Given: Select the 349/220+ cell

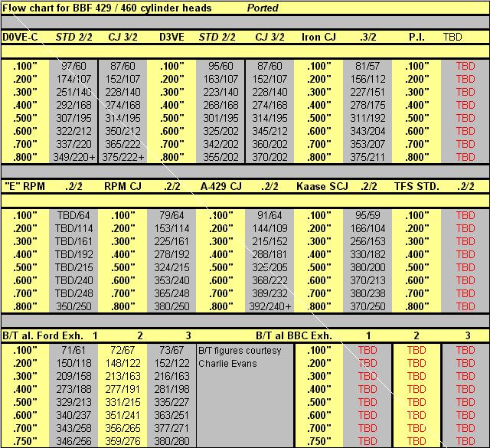Looking at the screenshot, I should pyautogui.click(x=73, y=157).
